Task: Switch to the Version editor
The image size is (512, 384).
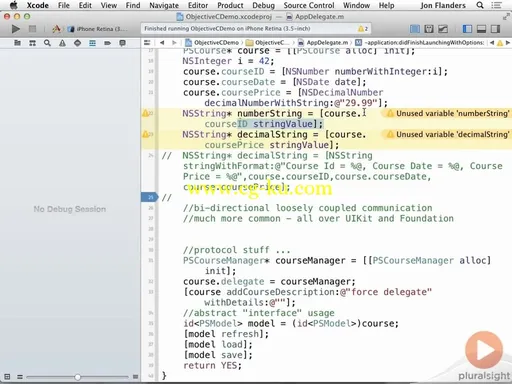Action: tap(443, 29)
